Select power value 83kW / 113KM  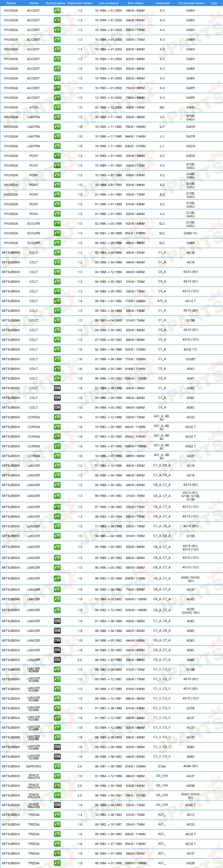click(135, 579)
